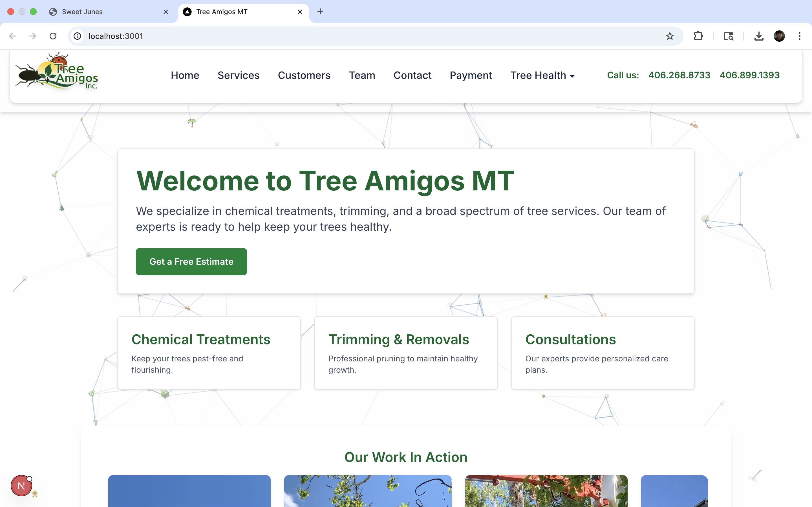Open the downloads tray icon
Screen dimensions: 812x507
[759, 36]
